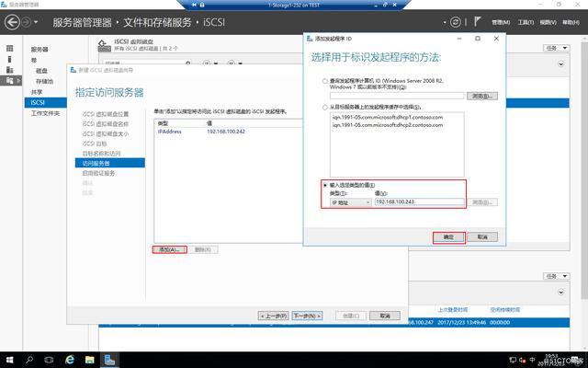Viewport: 588px width, 368px height.
Task: Open the 帮助(H) menu
Action: click(571, 22)
